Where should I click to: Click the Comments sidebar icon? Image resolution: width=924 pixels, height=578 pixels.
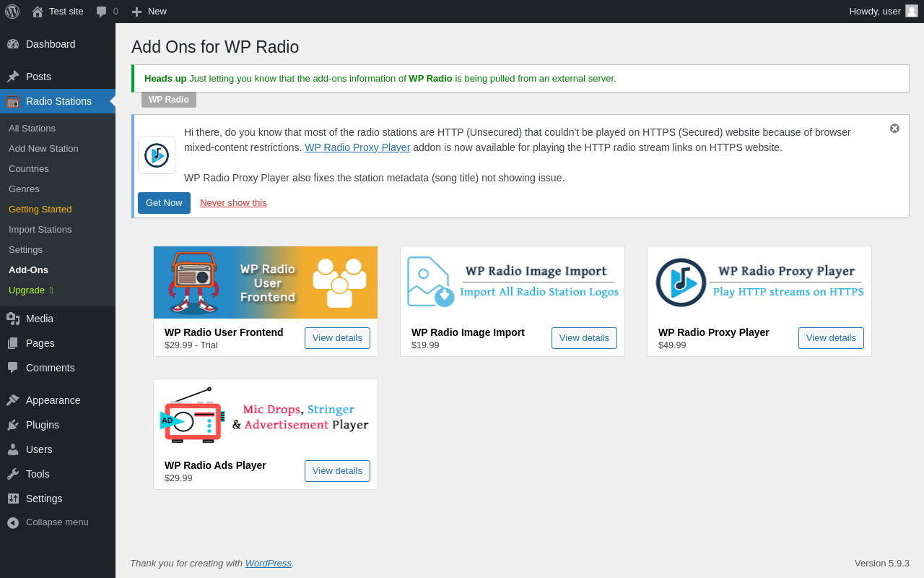coord(13,368)
